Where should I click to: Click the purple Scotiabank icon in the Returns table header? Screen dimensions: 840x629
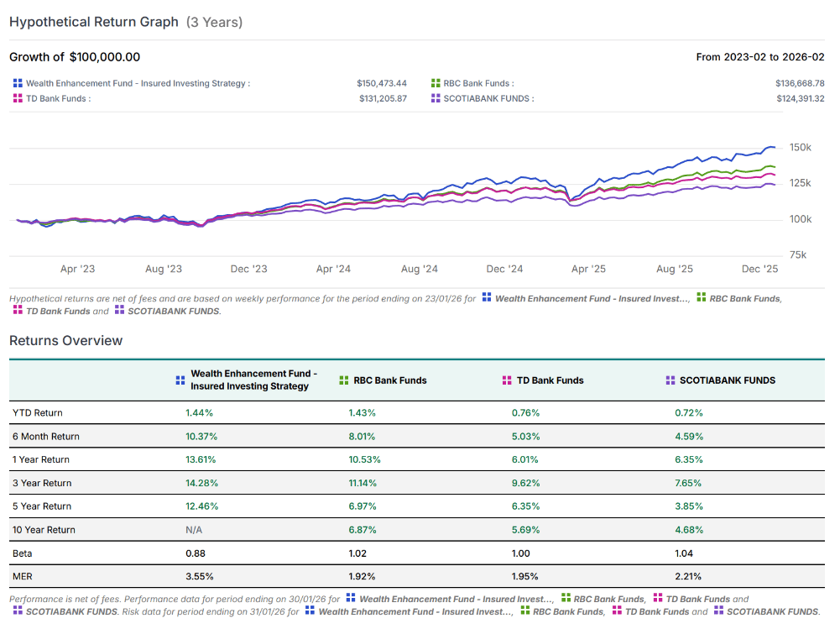pos(670,380)
